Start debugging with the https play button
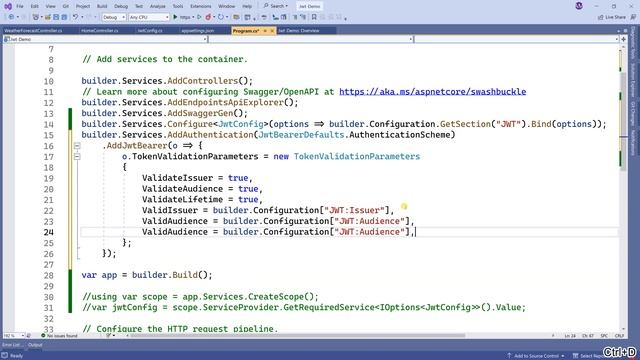The height and width of the screenshot is (360, 640). 182,17
